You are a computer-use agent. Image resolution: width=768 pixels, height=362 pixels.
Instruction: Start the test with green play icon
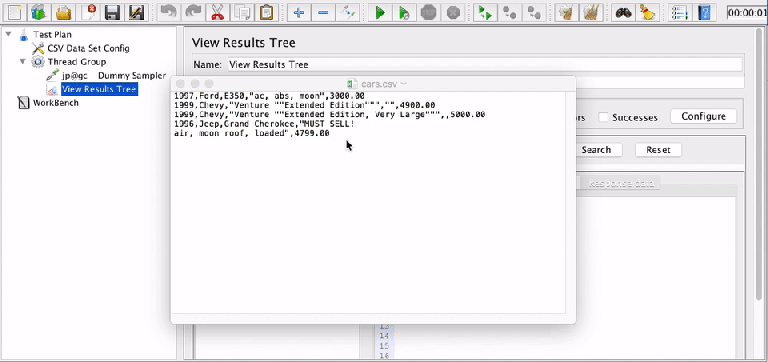[380, 12]
